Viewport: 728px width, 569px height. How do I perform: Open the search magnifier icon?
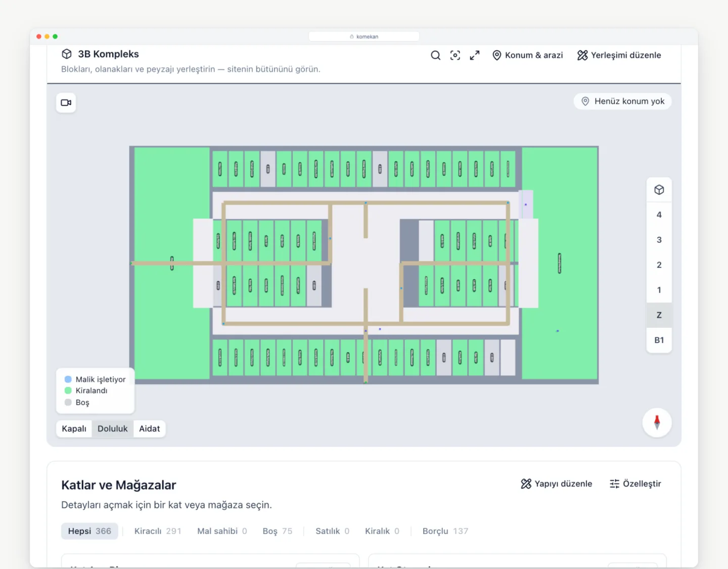click(435, 55)
